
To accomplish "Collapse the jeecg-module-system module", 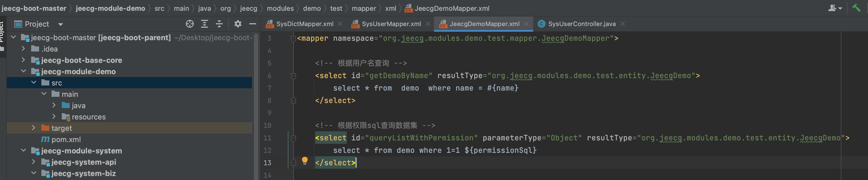I will (x=23, y=150).
